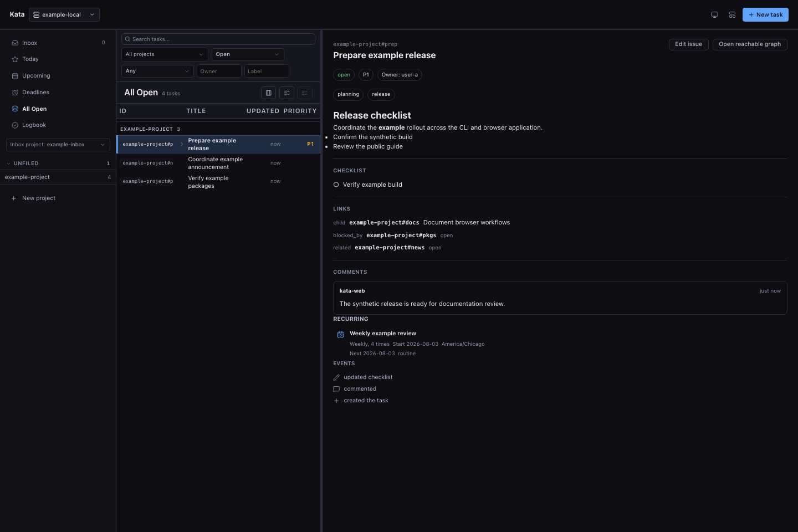Click the P1 cell in task list
798x532 pixels.
(x=310, y=144)
